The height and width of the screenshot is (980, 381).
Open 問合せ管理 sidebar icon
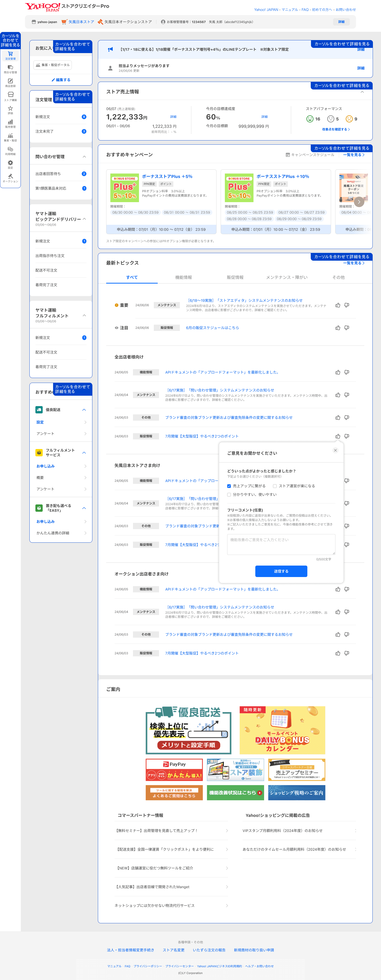pyautogui.click(x=10, y=69)
